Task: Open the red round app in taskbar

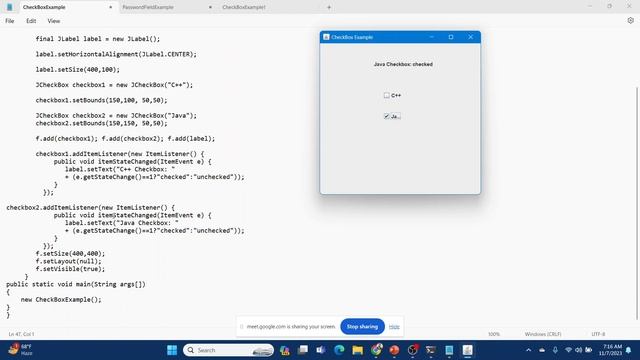Action: pyautogui.click(x=394, y=350)
